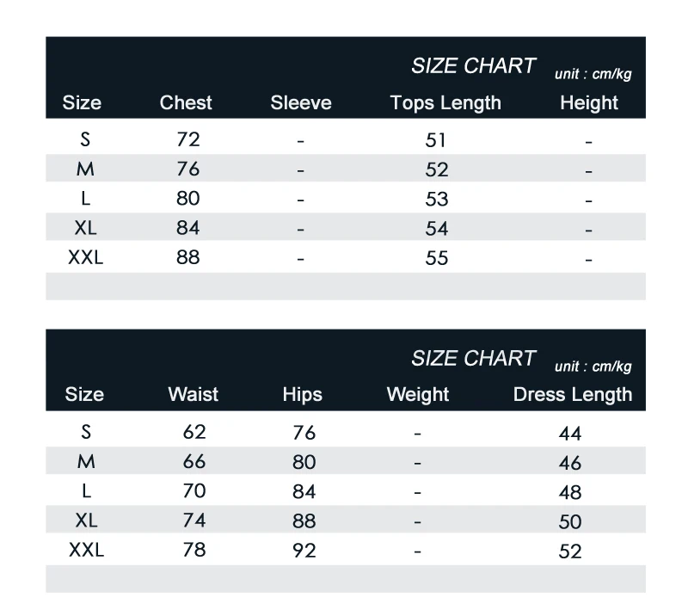Select the Hips column header
The height and width of the screenshot is (616, 688).
(x=303, y=395)
